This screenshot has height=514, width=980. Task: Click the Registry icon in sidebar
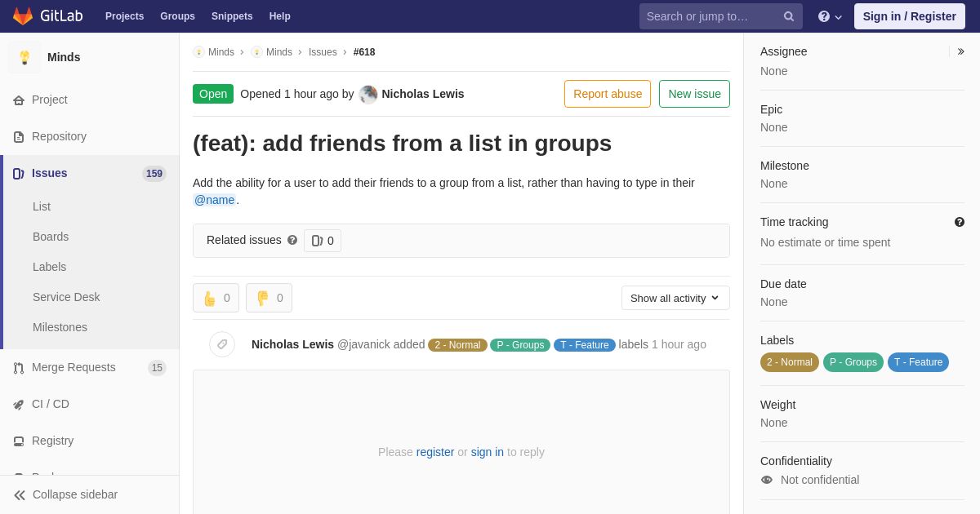[19, 441]
